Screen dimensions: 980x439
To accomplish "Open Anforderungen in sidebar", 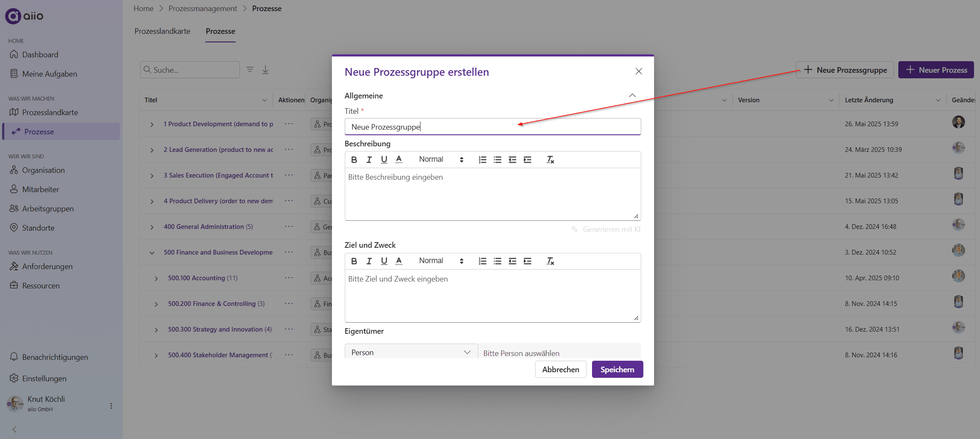I will tap(47, 266).
